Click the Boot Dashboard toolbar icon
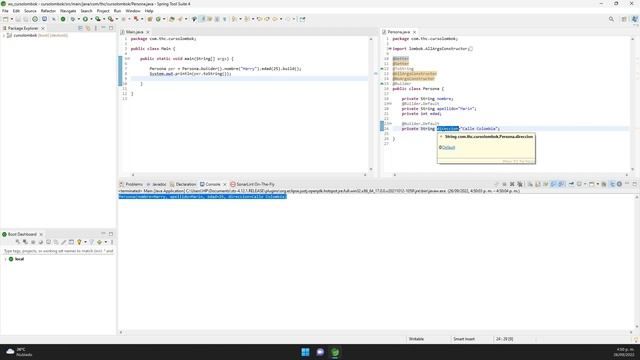The width and height of the screenshot is (640, 360). point(63,19)
